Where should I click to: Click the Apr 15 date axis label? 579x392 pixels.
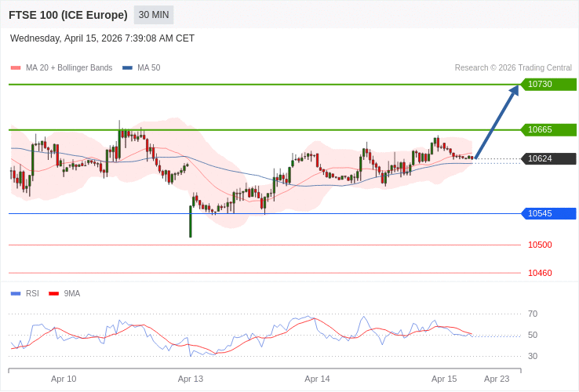(444, 379)
